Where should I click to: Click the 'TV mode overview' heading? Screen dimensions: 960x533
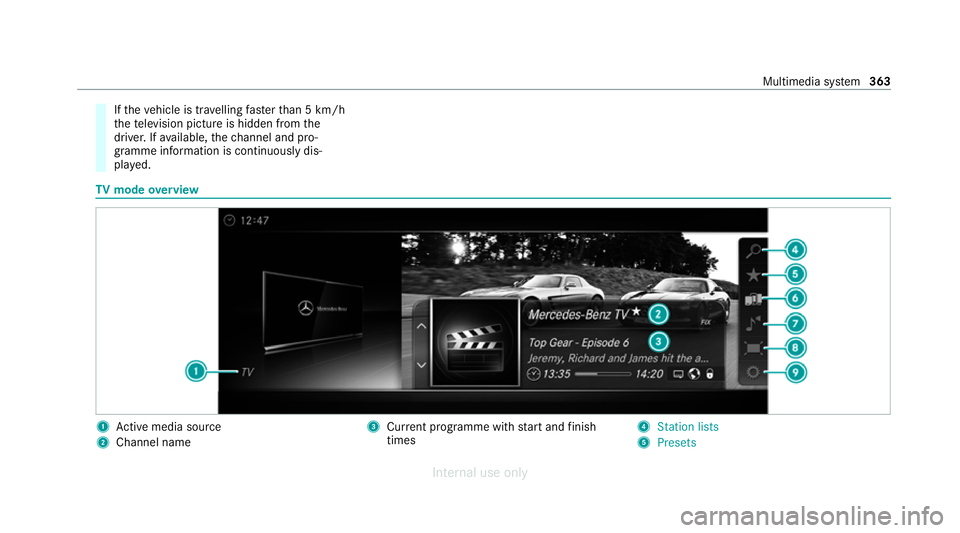[x=147, y=190]
